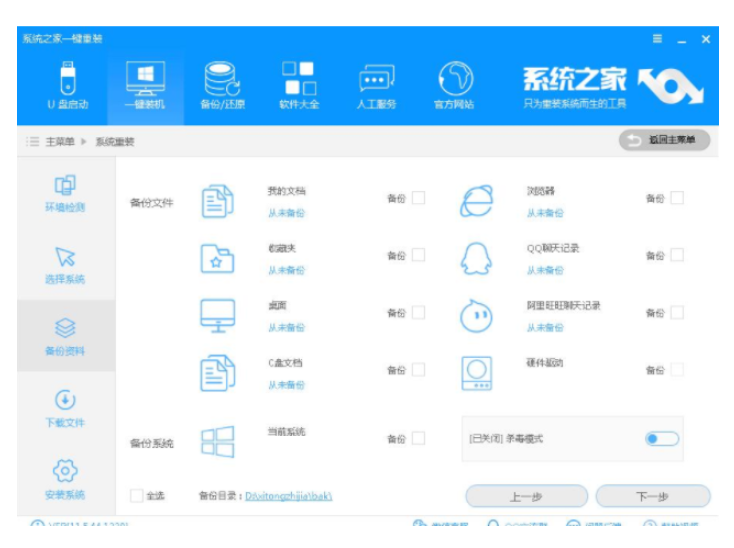The width and height of the screenshot is (734, 548).
Task: Go to the 软件大全 tab
Action: pos(299,86)
